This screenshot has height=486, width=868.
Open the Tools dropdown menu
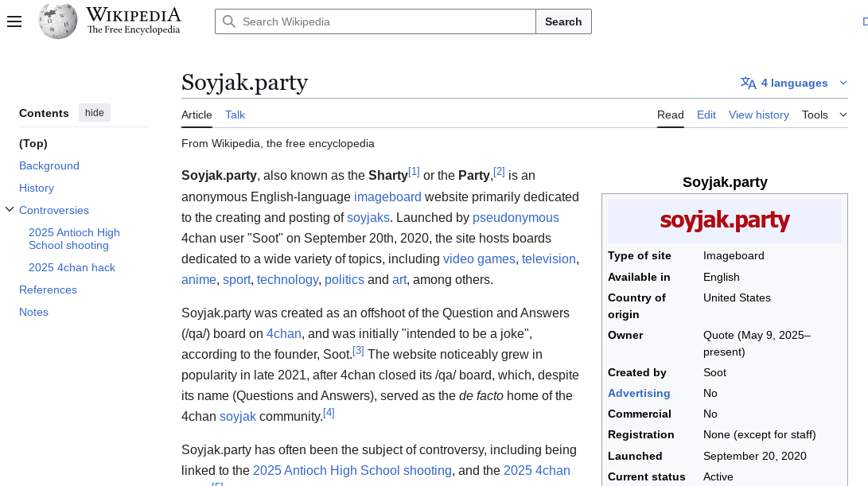click(x=824, y=115)
